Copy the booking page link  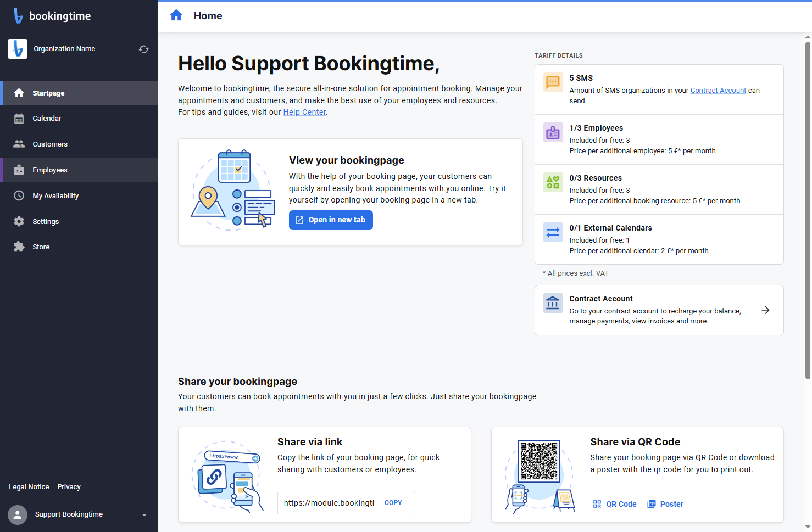(x=393, y=503)
